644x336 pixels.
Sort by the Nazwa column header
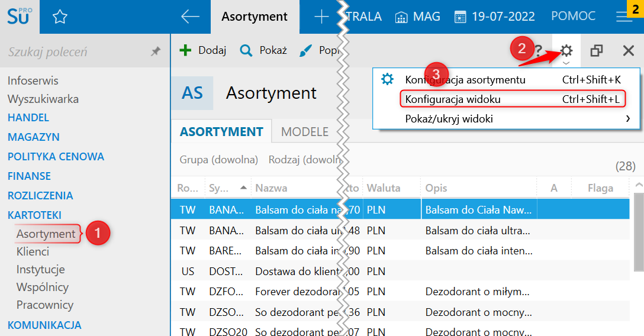[x=271, y=188]
